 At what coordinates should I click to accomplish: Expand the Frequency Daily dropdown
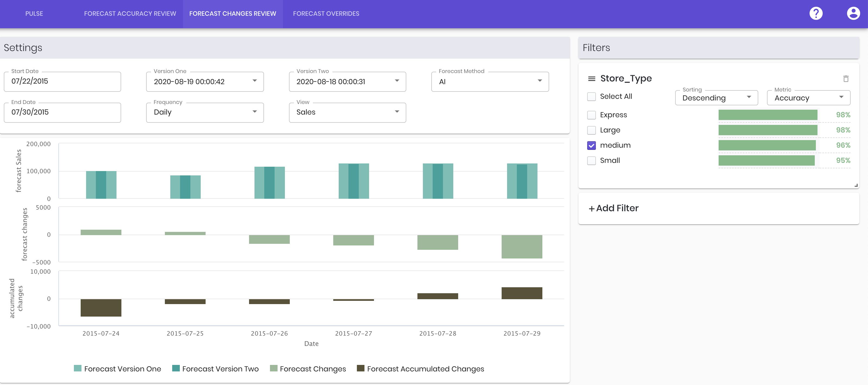205,112
